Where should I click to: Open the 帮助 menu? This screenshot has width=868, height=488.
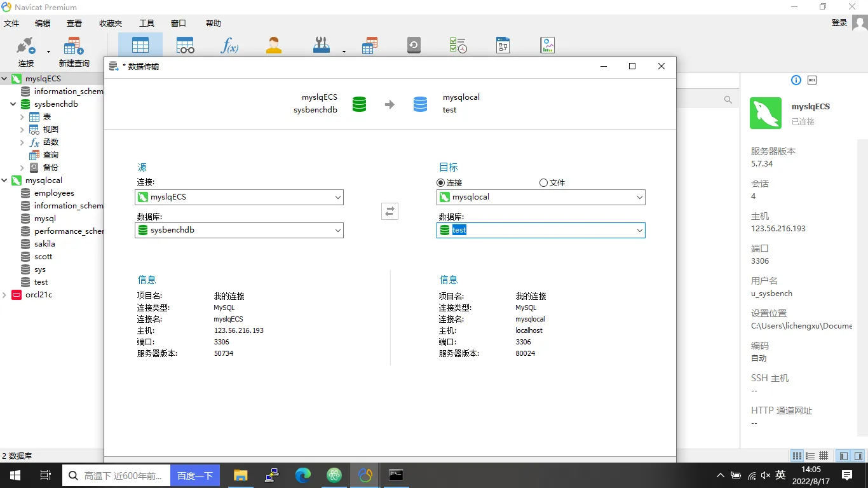(214, 23)
